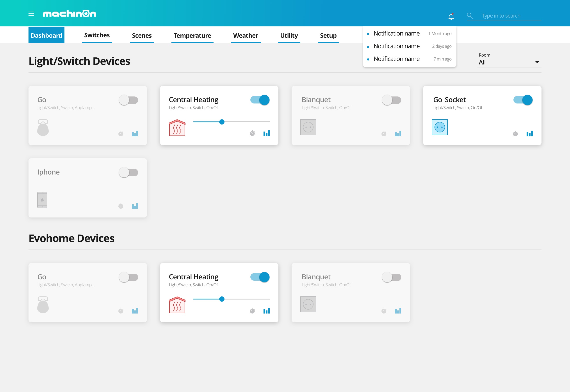This screenshot has width=570, height=392.
Task: Click the lamp icon of Go in Light/Switch Devices
Action: pos(43,127)
